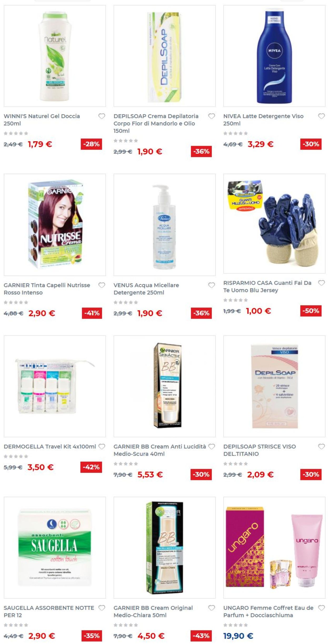Viewport: 329px width, 644px height.
Task: View the Garnier Nutrisse Crema product image
Action: tap(55, 225)
